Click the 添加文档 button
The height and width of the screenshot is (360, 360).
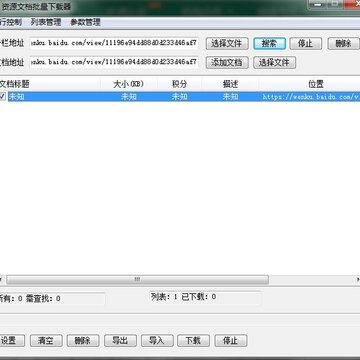227,62
